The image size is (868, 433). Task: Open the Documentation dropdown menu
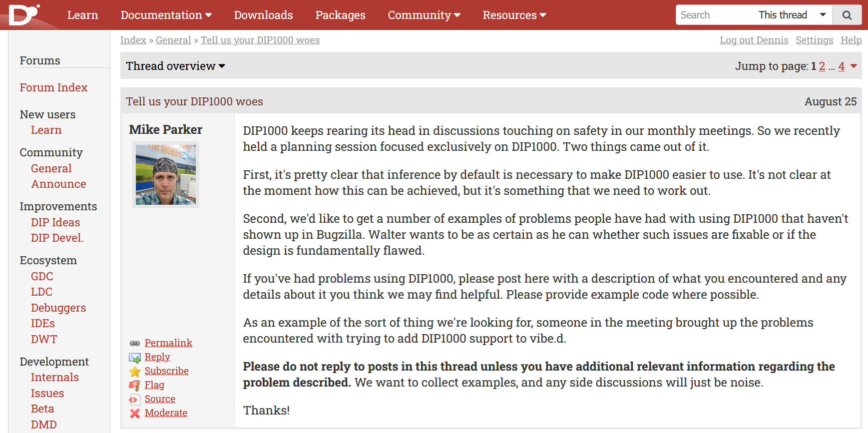click(x=166, y=15)
